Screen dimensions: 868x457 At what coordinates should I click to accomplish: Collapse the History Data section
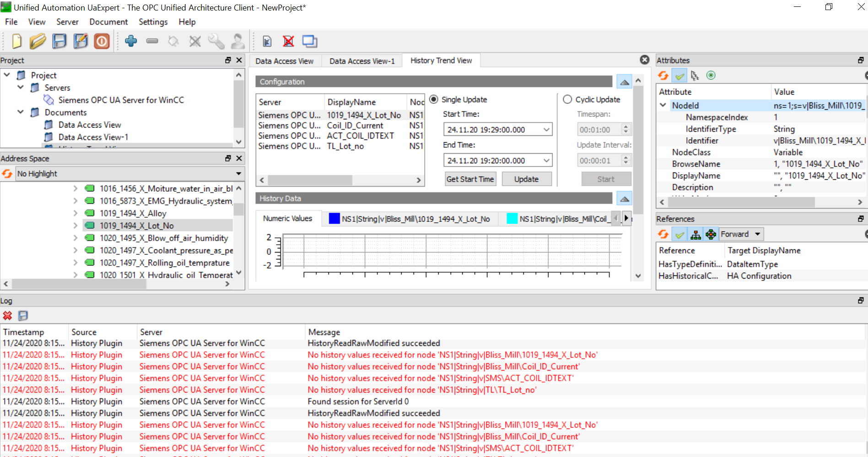[x=625, y=199]
